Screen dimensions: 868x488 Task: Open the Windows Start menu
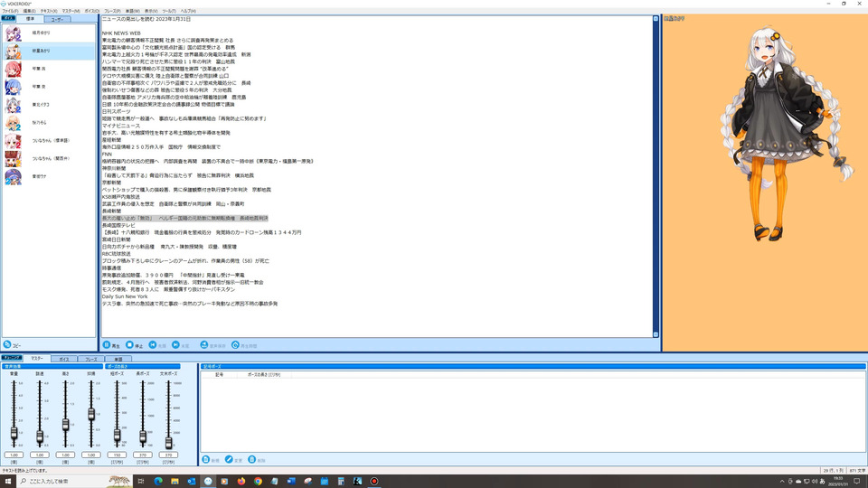8,481
